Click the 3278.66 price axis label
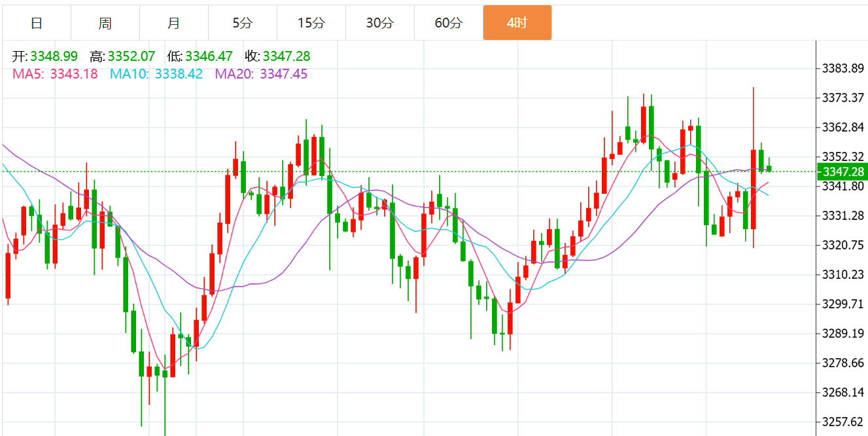 pyautogui.click(x=843, y=363)
